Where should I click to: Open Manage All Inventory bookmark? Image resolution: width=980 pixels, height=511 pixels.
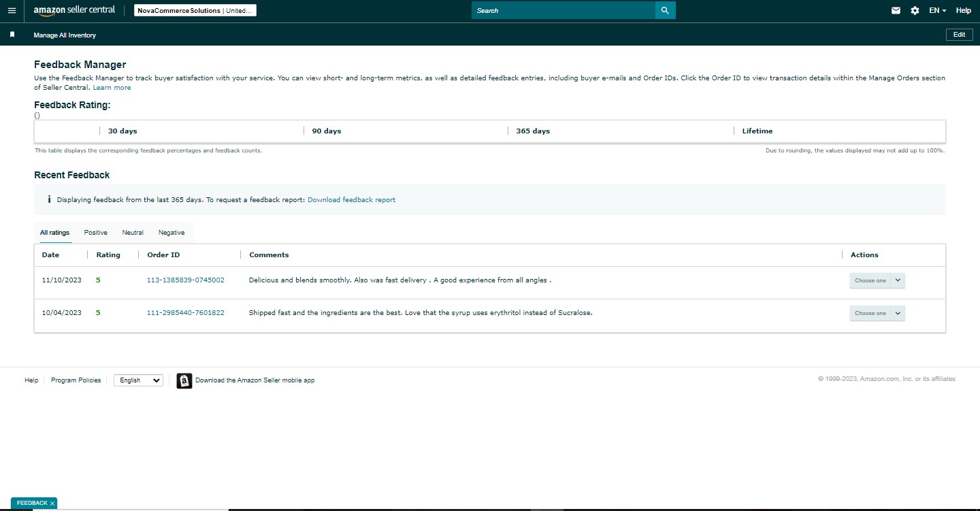[x=65, y=35]
